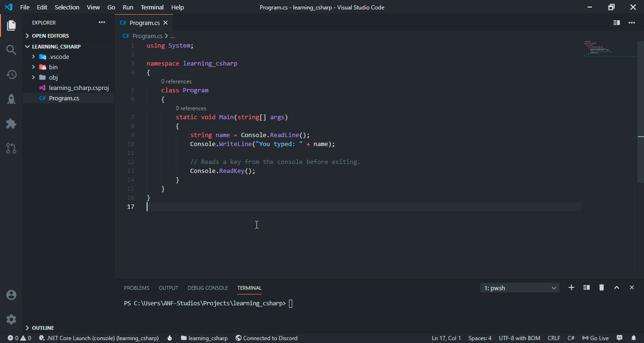
Task: Maximize the terminal panel with chevron toggle
Action: pyautogui.click(x=616, y=287)
